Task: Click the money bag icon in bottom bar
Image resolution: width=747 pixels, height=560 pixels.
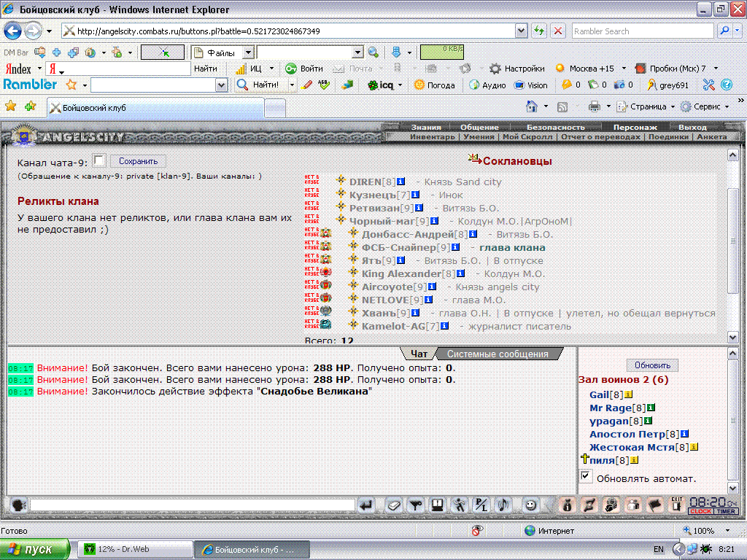Action: pos(566,505)
